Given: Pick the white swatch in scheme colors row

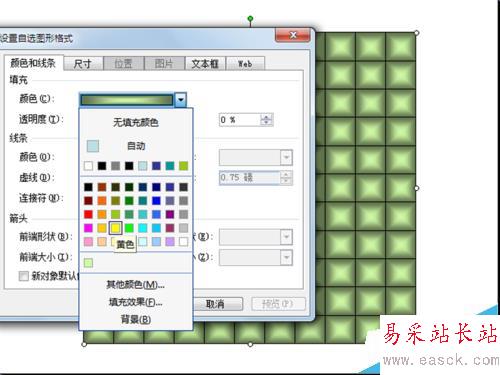Looking at the screenshot, I should (88, 166).
